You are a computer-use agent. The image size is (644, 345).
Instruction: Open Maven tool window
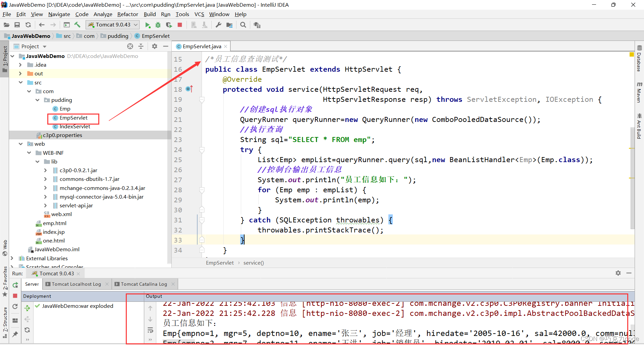(x=639, y=92)
